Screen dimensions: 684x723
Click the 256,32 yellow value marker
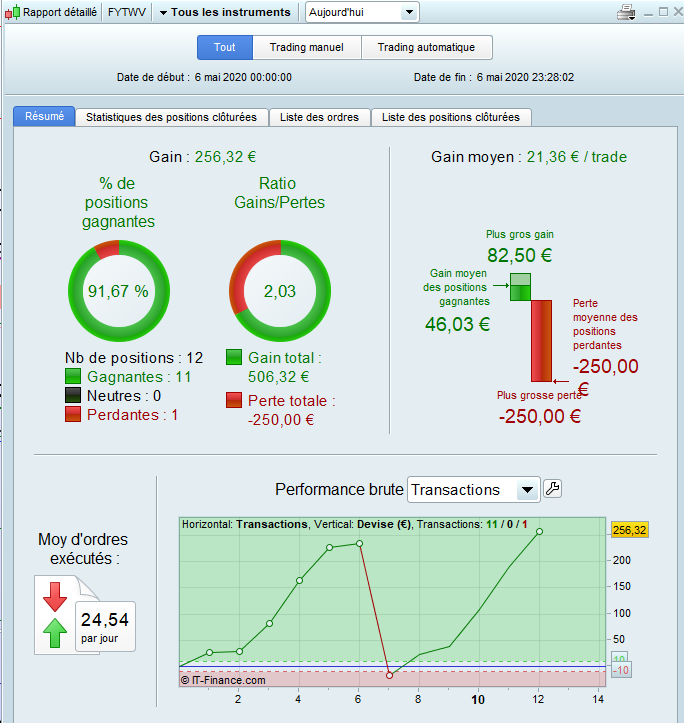(630, 530)
